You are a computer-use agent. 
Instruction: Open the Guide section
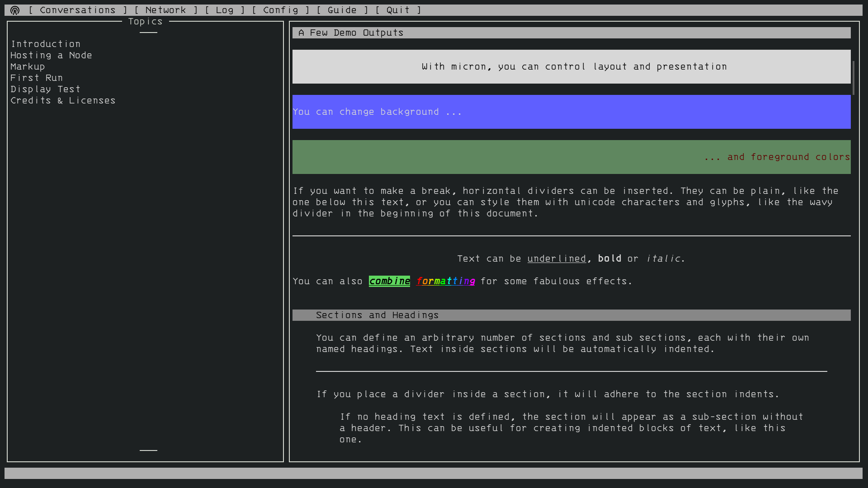point(342,10)
